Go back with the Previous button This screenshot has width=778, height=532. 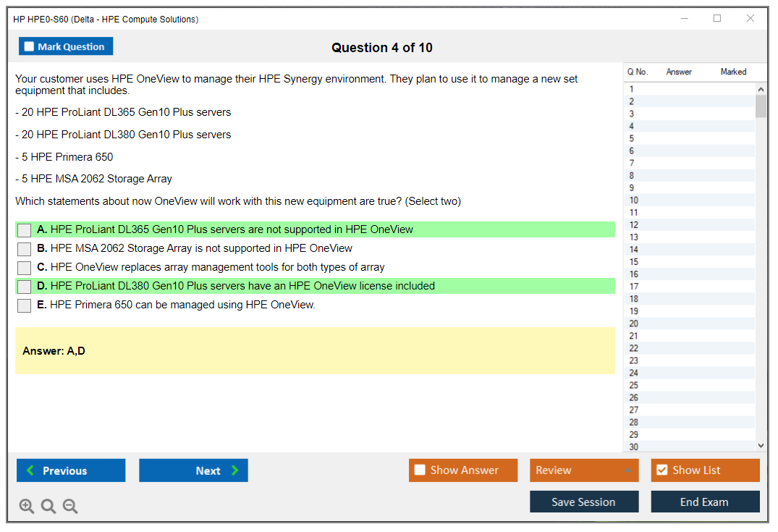coord(71,470)
